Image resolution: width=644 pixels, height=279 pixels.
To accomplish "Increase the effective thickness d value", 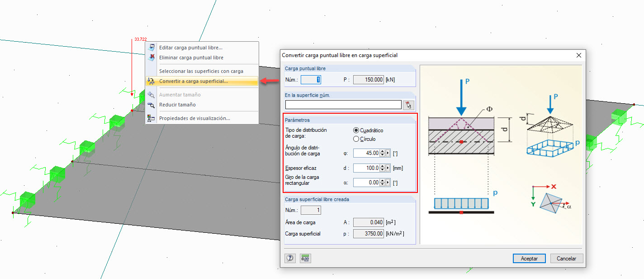I will point(382,166).
